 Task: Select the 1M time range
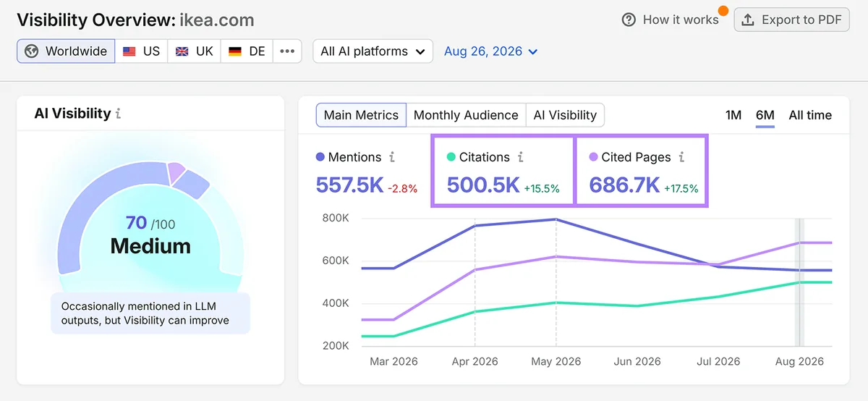click(733, 115)
